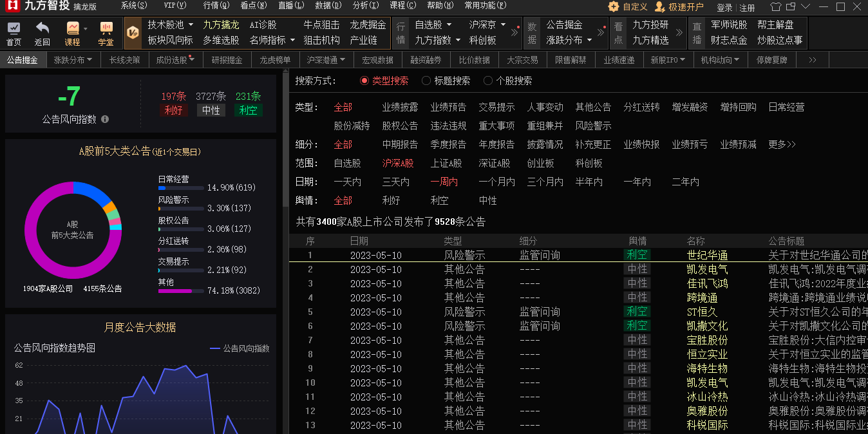868x434 pixels.
Task: Open the 数据(D) menu
Action: pyautogui.click(x=328, y=6)
